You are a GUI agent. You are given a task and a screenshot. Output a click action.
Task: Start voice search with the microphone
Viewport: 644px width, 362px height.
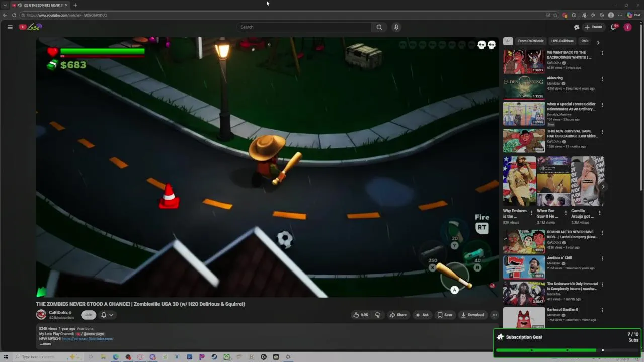pyautogui.click(x=396, y=27)
